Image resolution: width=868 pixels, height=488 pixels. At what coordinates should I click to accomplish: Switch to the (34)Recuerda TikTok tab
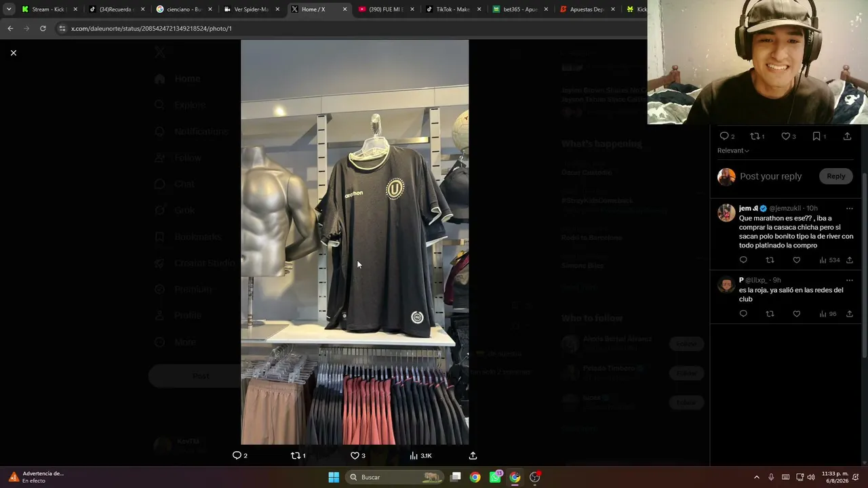point(117,9)
